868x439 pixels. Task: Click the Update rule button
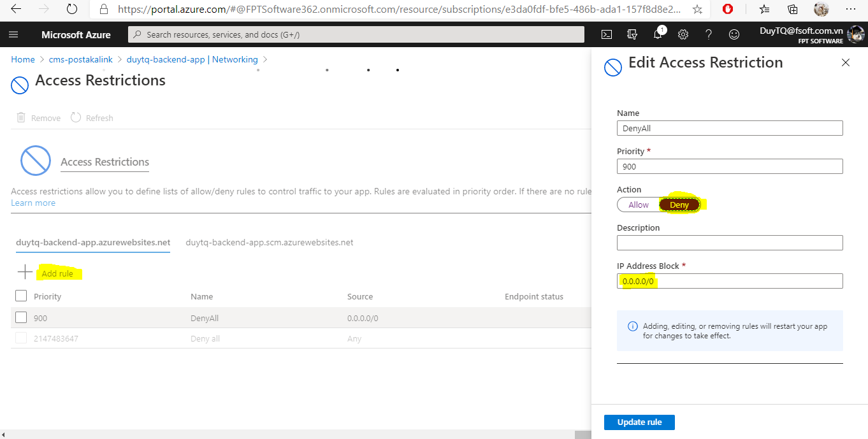[x=639, y=422]
